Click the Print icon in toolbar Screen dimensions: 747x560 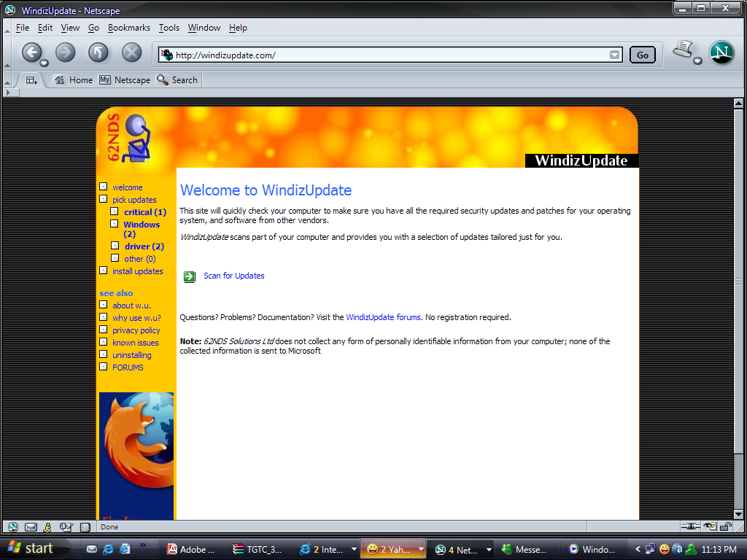tap(683, 50)
